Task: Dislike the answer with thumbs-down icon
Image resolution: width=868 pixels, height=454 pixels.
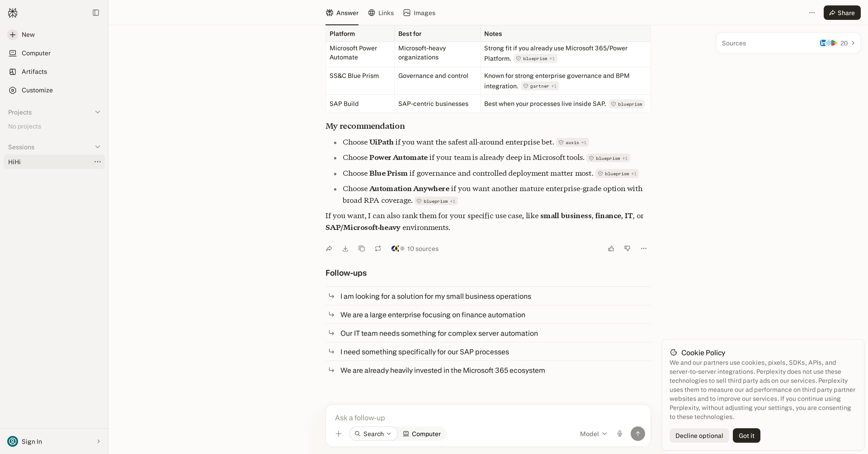Action: [x=627, y=248]
